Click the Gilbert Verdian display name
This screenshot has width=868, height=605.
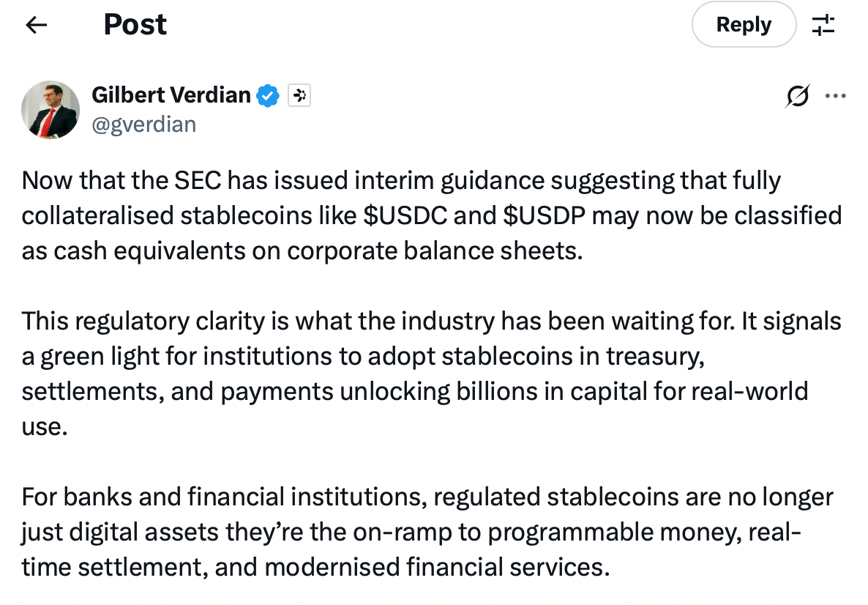pyautogui.click(x=171, y=94)
